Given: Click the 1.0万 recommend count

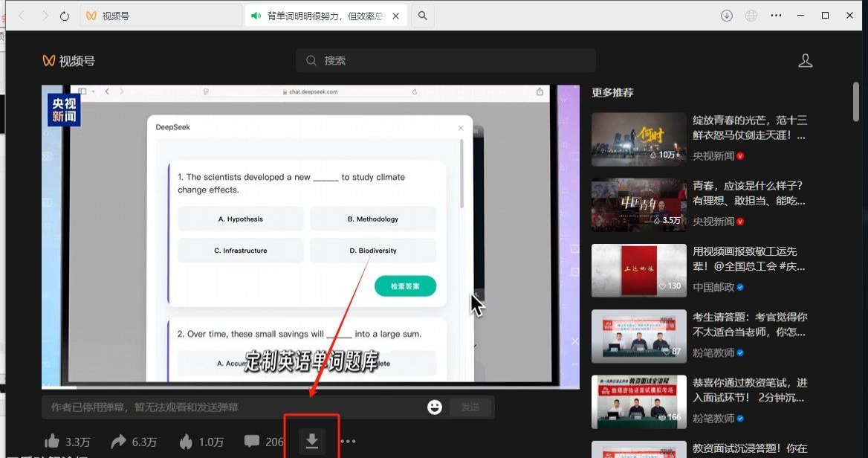Looking at the screenshot, I should 211,442.
